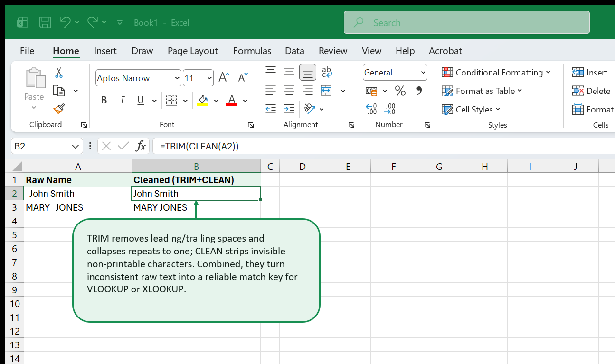Click the Delete cells button
The width and height of the screenshot is (615, 364).
[x=591, y=91]
